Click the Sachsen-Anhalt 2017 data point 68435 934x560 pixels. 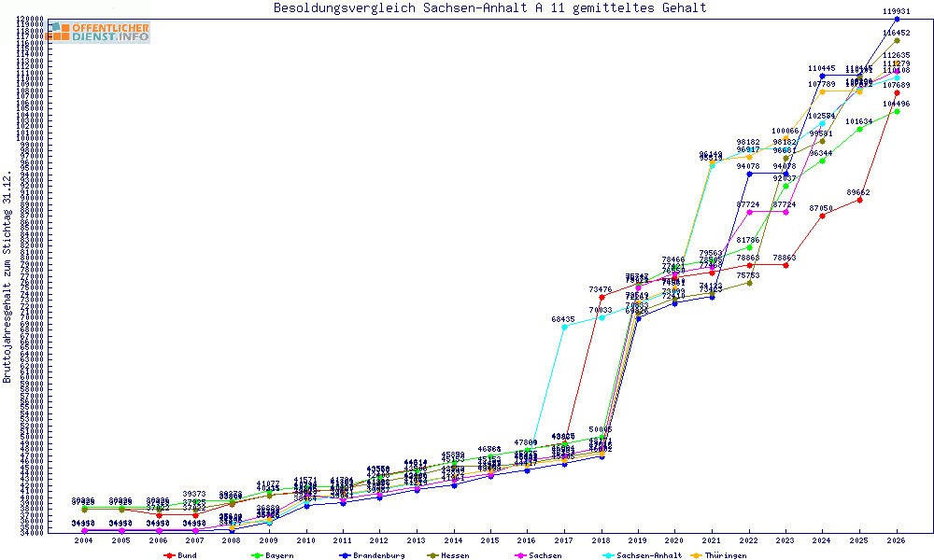coord(564,327)
